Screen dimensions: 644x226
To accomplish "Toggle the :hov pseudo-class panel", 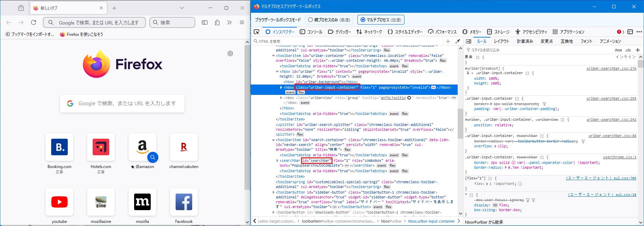I will click(x=618, y=50).
